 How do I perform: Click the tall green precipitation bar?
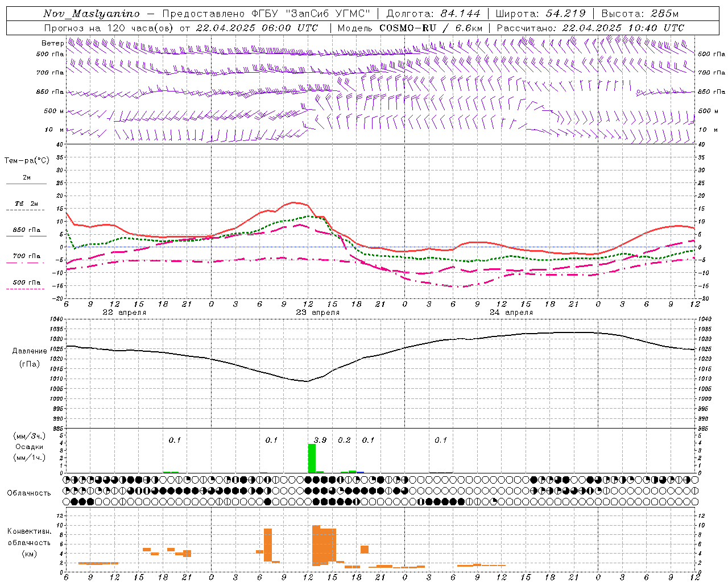(312, 458)
